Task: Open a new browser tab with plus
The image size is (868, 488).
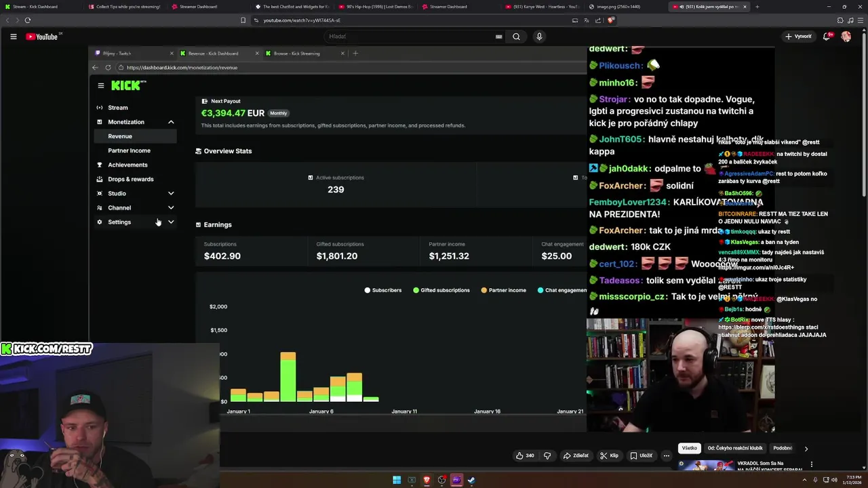Action: 757,7
